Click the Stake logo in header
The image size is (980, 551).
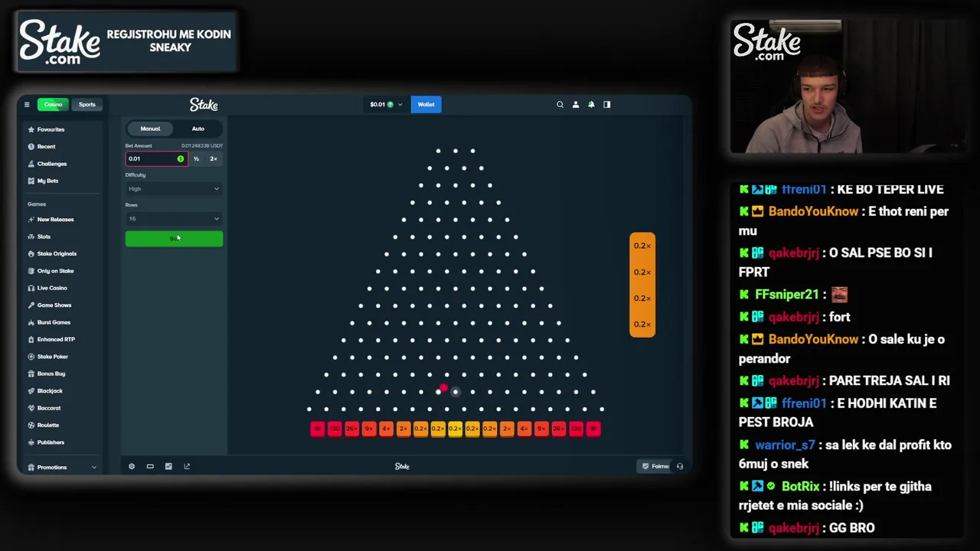[204, 105]
